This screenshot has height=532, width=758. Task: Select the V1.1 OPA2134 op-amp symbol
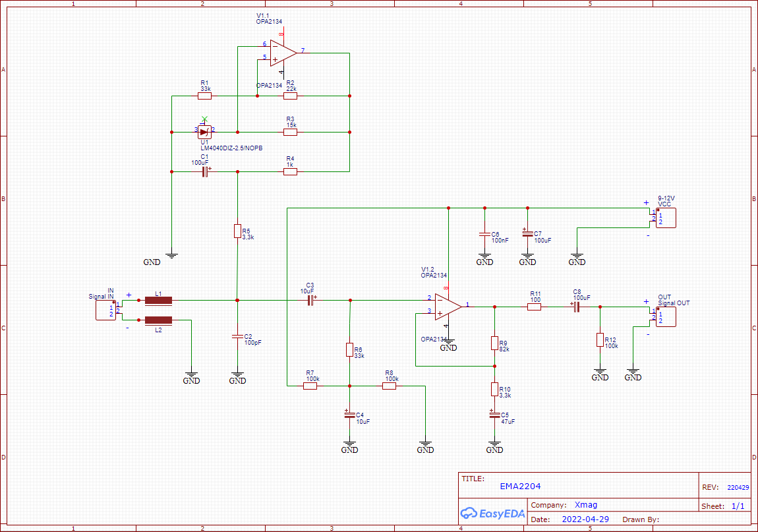click(x=284, y=53)
